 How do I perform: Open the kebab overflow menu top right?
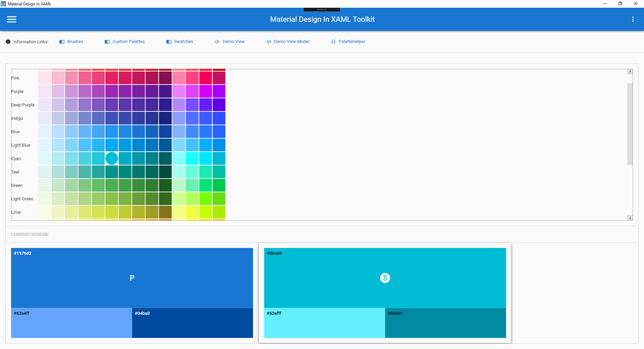point(633,19)
